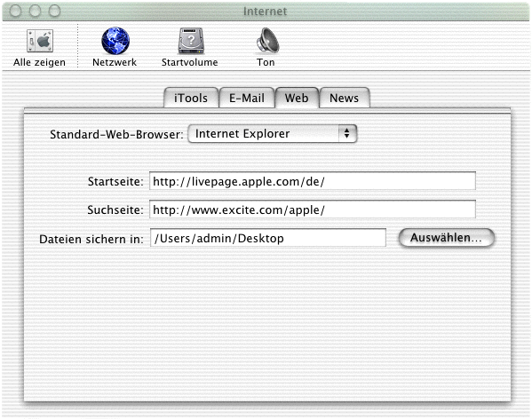Open the Standard-Web-Browser dropdown

click(x=272, y=133)
